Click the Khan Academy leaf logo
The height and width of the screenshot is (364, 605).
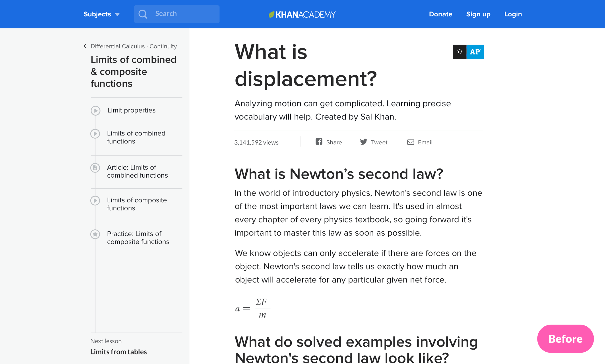(x=271, y=14)
